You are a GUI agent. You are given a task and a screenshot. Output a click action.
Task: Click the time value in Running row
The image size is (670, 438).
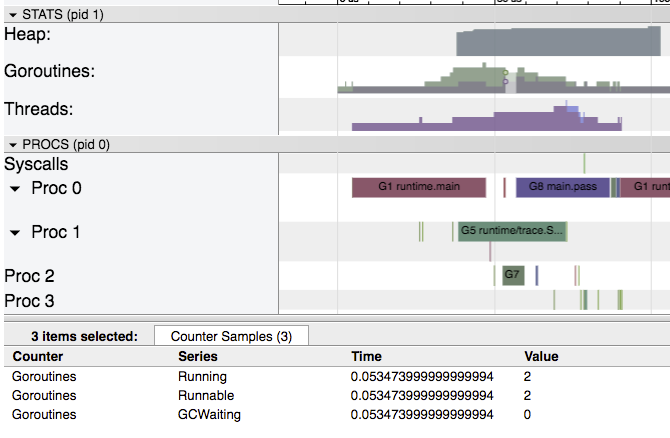(x=422, y=376)
